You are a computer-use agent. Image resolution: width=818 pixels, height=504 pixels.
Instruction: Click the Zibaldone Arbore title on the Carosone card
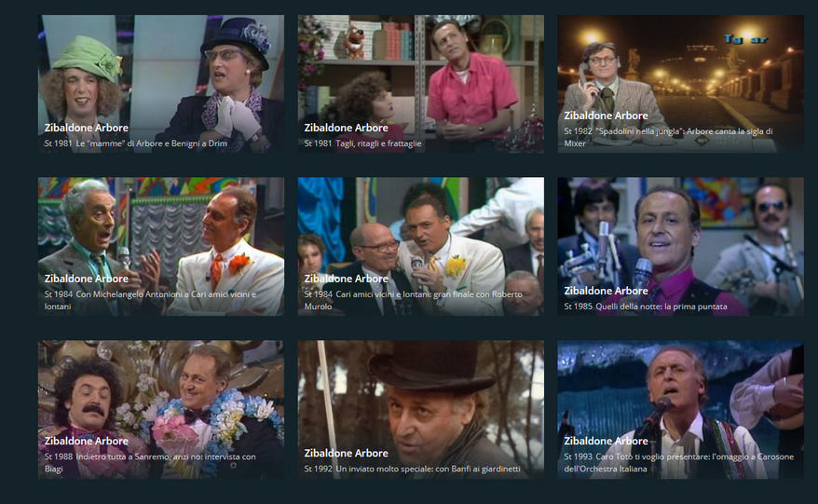(x=606, y=441)
